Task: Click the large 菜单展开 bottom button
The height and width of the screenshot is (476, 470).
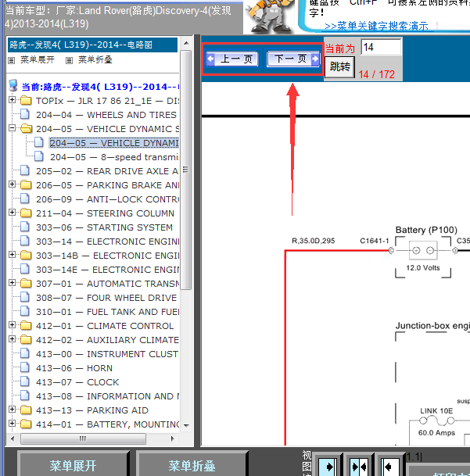Action: tap(73, 465)
